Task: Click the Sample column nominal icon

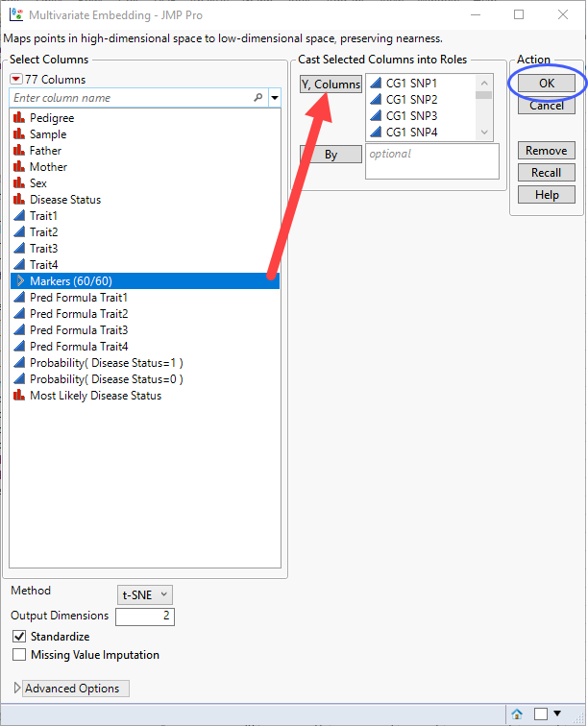Action: pyautogui.click(x=19, y=134)
